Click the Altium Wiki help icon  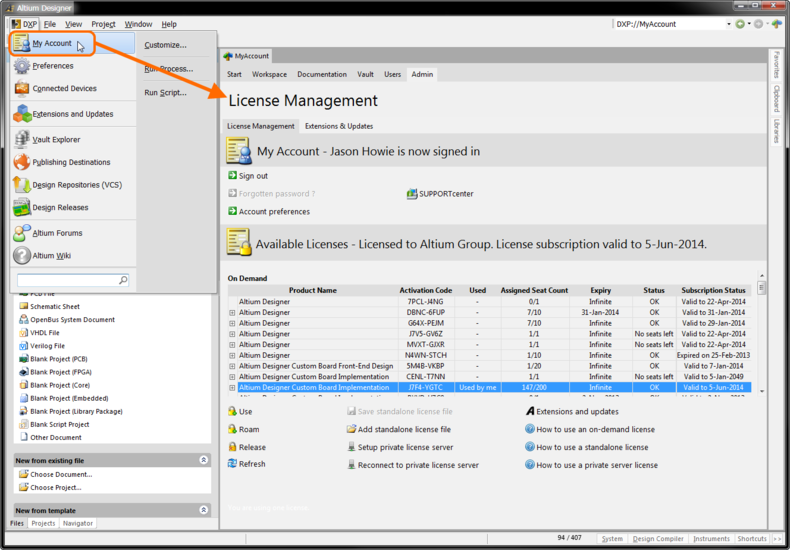22,256
